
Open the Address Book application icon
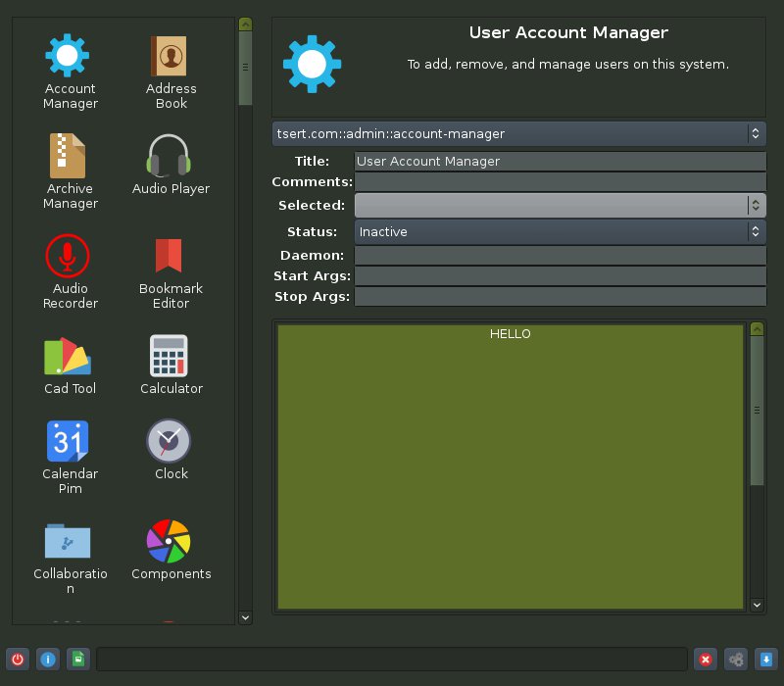[171, 58]
